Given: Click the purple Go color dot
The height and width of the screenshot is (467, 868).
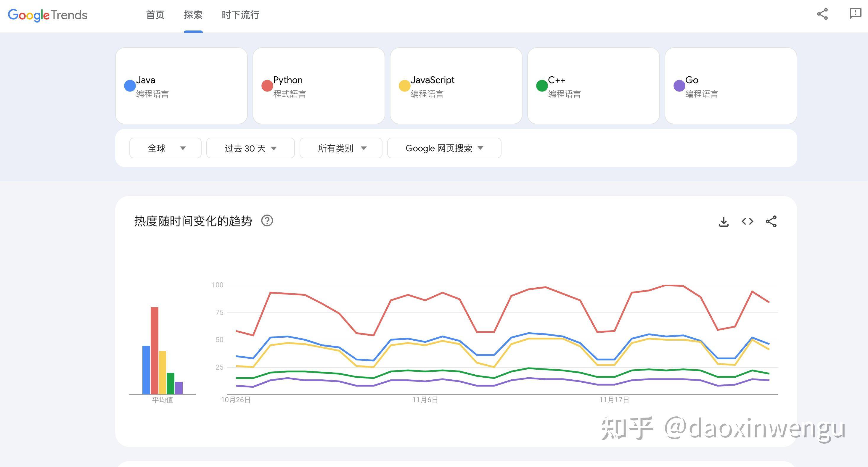Looking at the screenshot, I should (679, 86).
